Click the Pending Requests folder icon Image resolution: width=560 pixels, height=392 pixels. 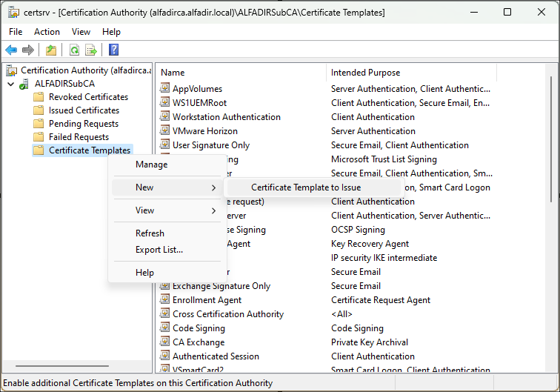39,124
